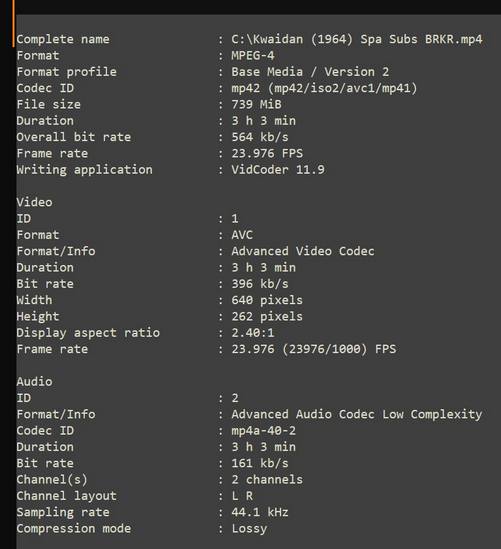Click the 396 kb/s video bit rate
This screenshot has height=549, width=501.
(x=260, y=284)
